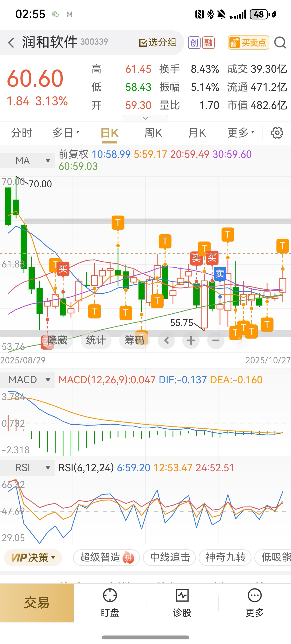The width and height of the screenshot is (291, 644).
Task: Tap the Bluetooth status bar icon
Action: coord(211,14)
